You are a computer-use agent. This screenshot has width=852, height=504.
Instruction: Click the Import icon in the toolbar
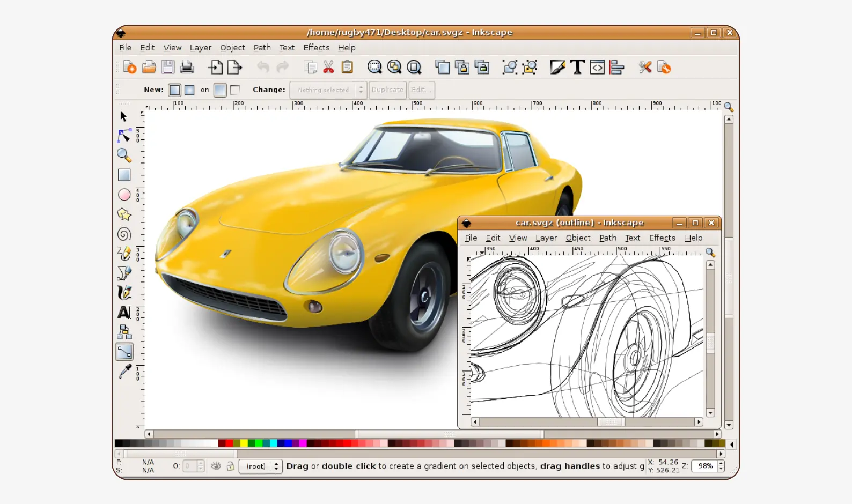tap(215, 67)
